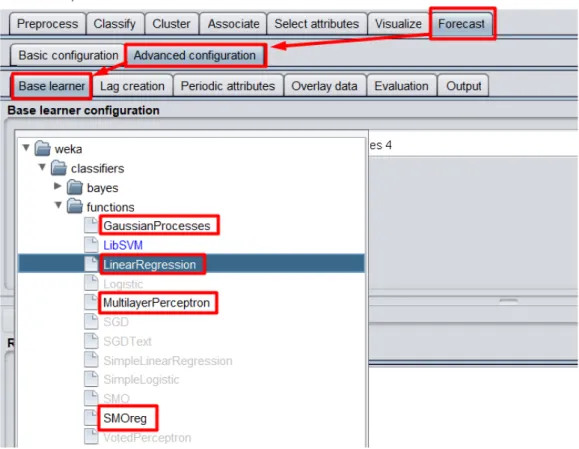The image size is (579, 449).
Task: Select the Advanced configuration tab
Action: (x=195, y=55)
